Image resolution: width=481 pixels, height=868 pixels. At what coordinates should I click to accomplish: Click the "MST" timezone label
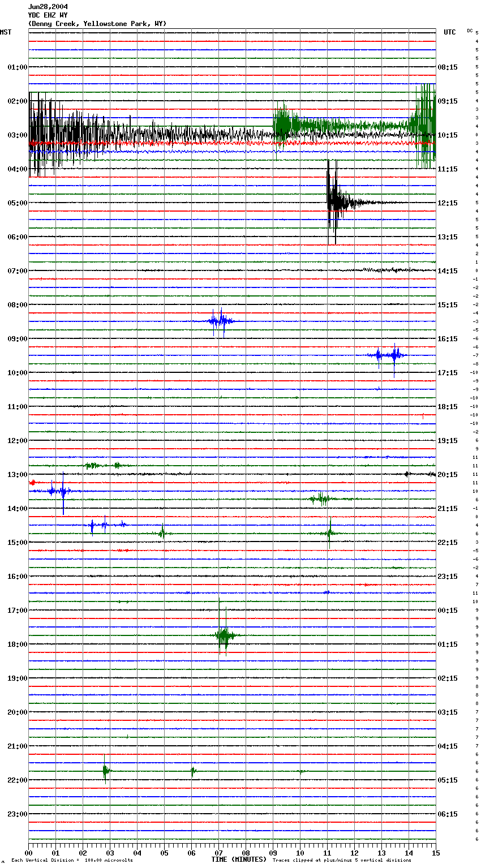click(6, 32)
